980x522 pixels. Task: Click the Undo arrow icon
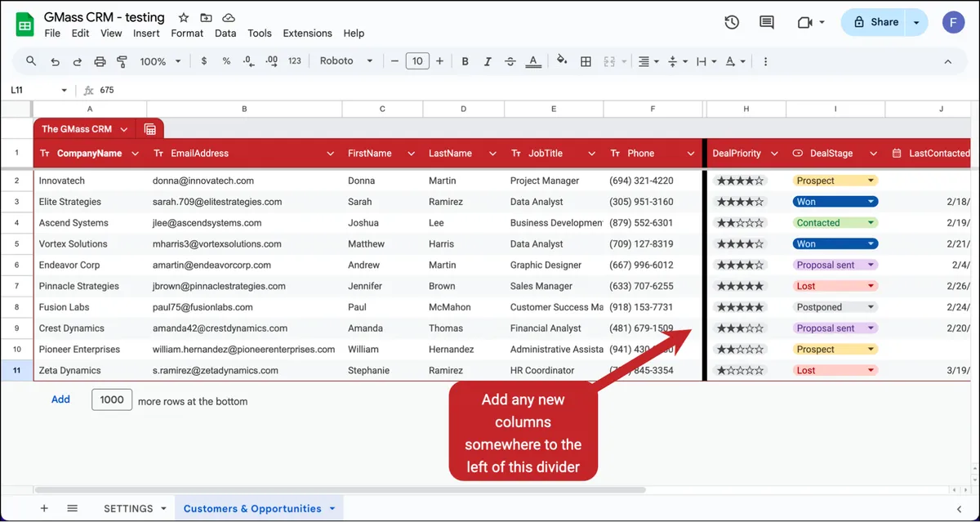coord(55,61)
